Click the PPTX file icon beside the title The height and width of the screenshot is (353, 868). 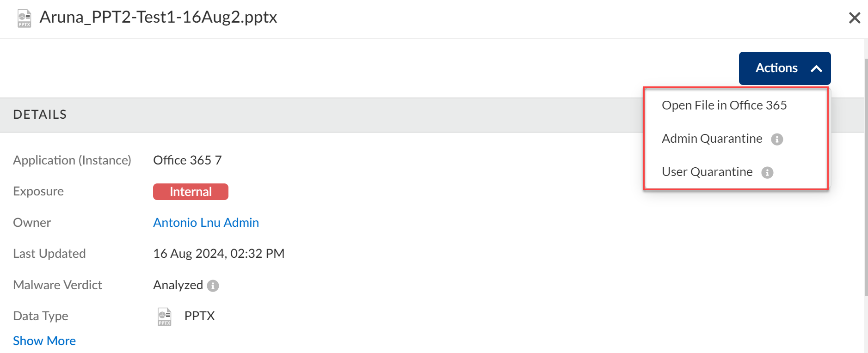[25, 18]
